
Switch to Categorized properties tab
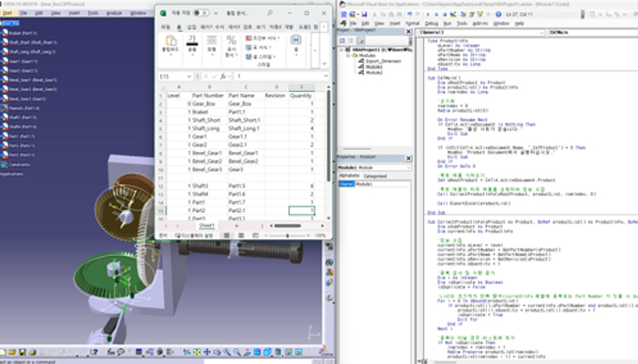(x=374, y=176)
